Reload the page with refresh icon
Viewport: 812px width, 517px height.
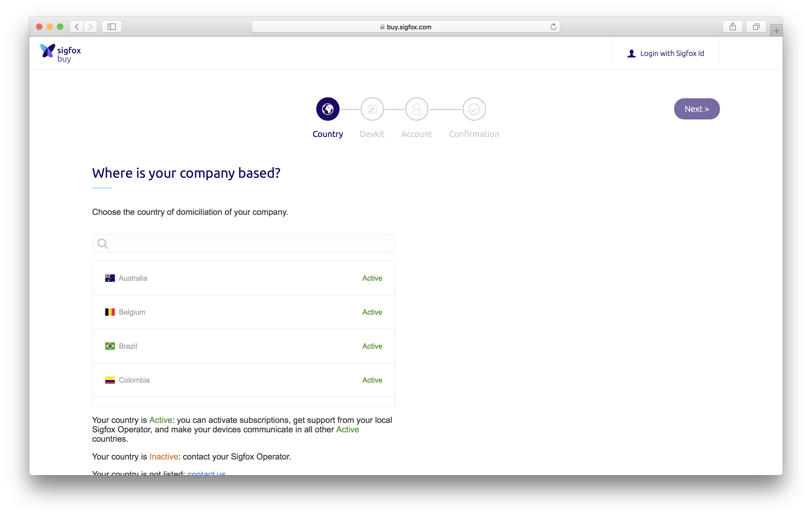tap(553, 27)
